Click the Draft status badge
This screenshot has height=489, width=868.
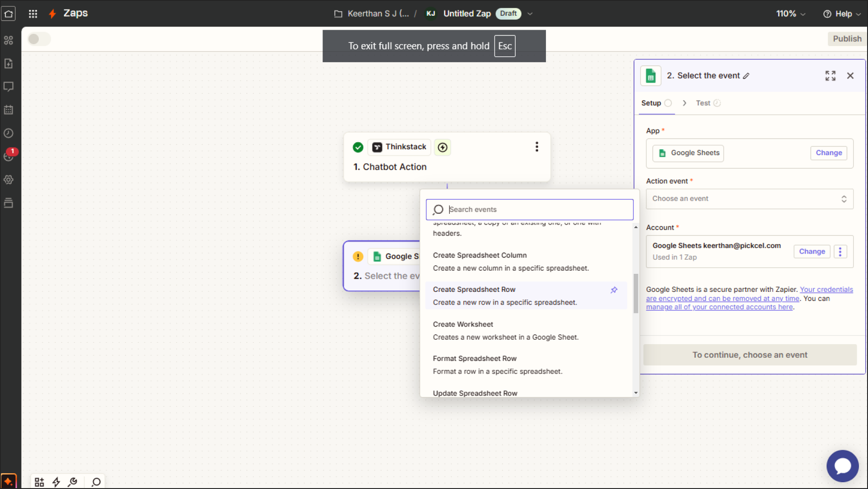[x=508, y=14]
